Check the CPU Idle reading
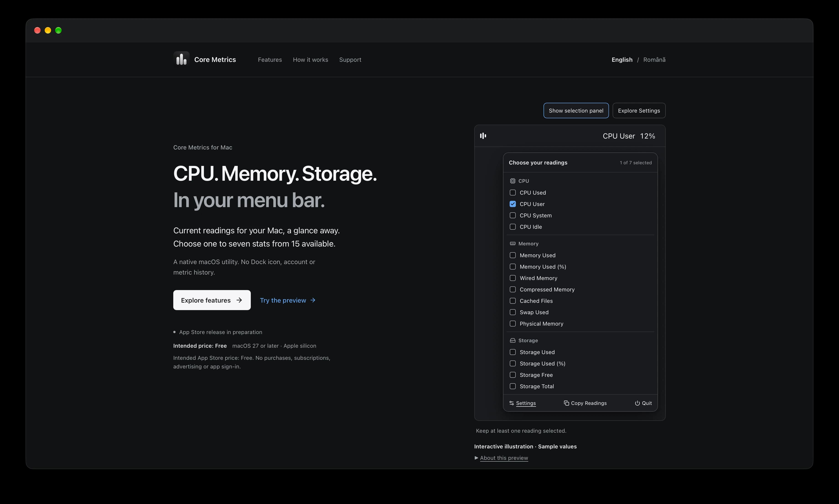Screen dimensions: 839x504 513,227
